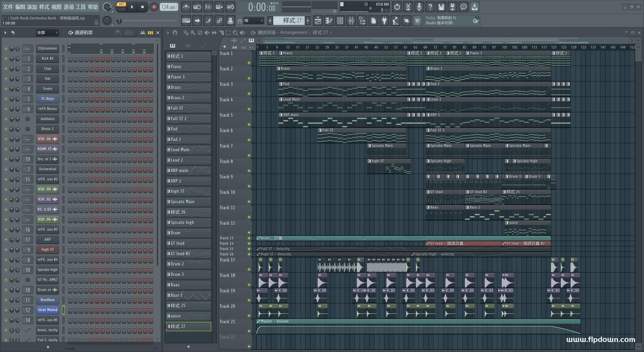Select the Strat Muted channel button
The width and height of the screenshot is (644, 352).
[x=47, y=310]
